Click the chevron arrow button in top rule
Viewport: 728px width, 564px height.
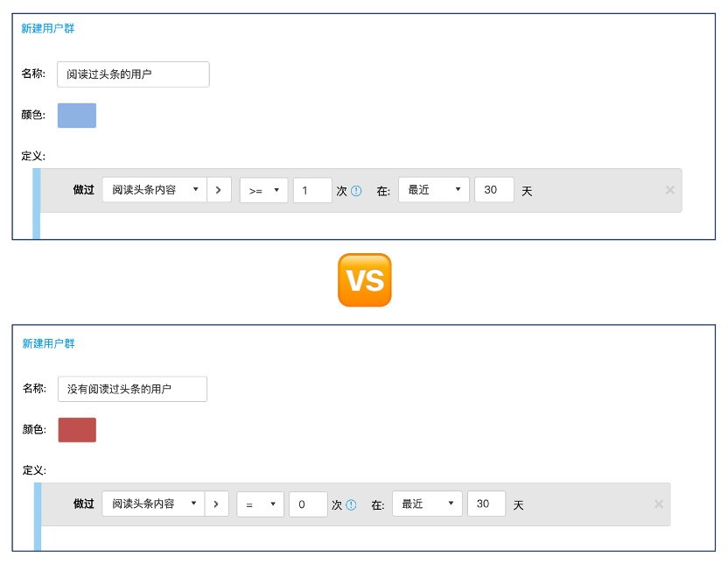pyautogui.click(x=219, y=190)
